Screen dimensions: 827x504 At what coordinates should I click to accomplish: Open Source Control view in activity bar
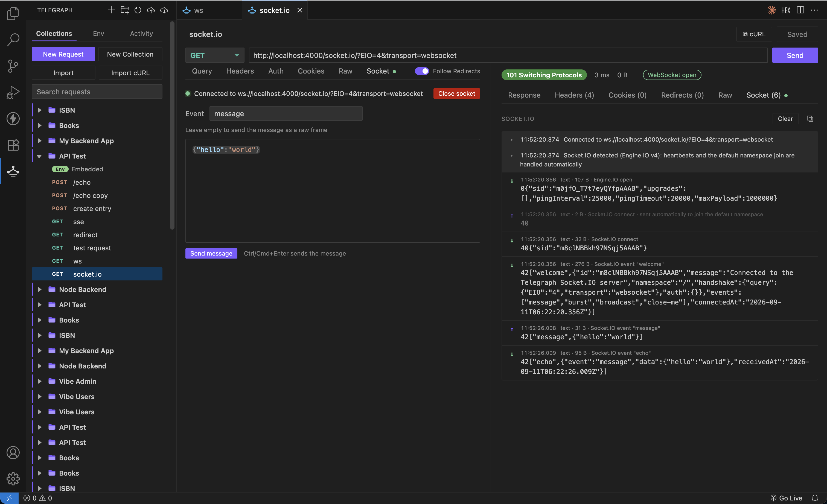13,66
